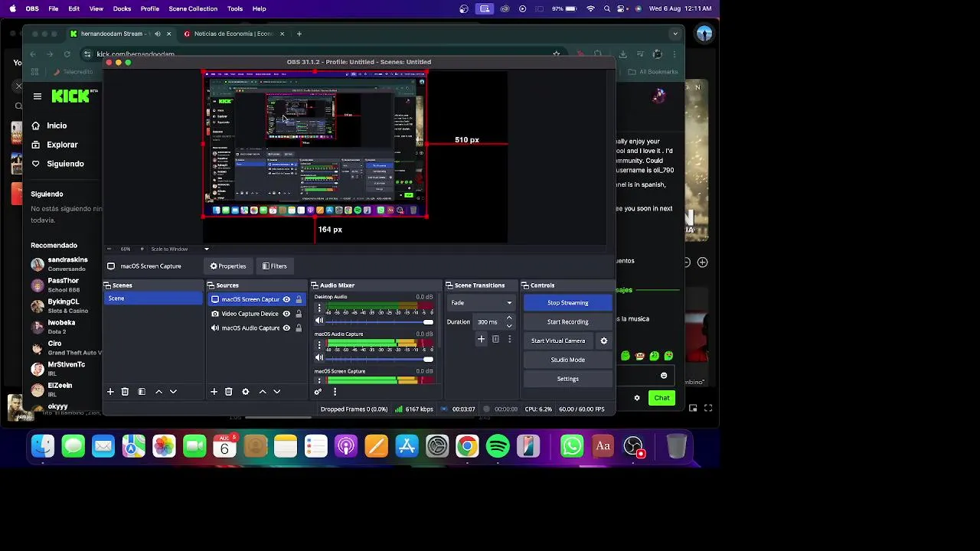Image resolution: width=980 pixels, height=551 pixels.
Task: Remove selected scene with the Scenes trash icon
Action: tap(125, 392)
